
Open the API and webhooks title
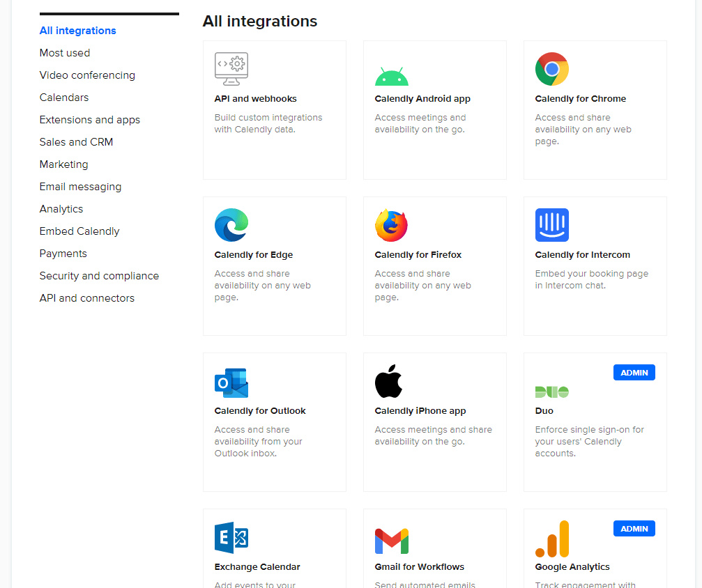click(255, 98)
